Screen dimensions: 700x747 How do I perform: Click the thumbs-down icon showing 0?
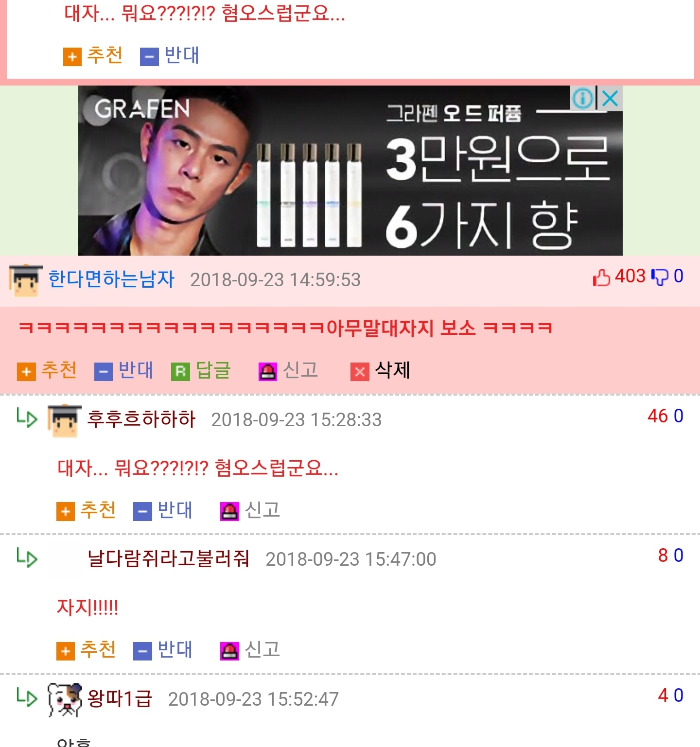click(x=660, y=277)
